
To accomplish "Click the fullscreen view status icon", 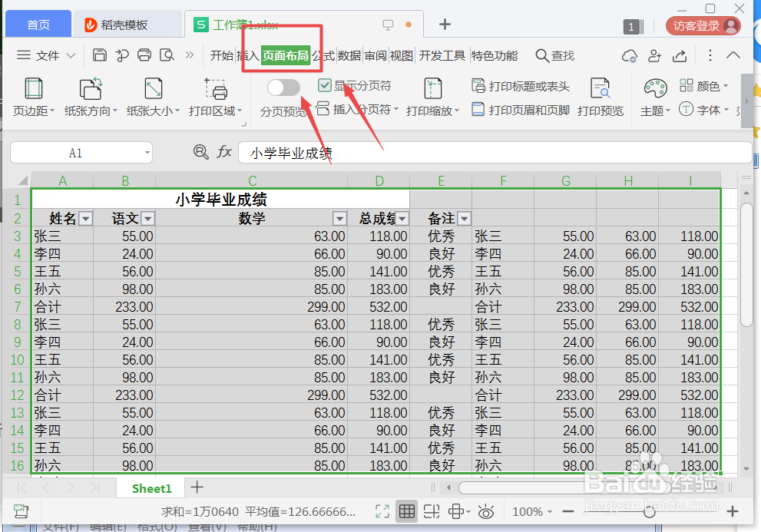I will point(382,511).
